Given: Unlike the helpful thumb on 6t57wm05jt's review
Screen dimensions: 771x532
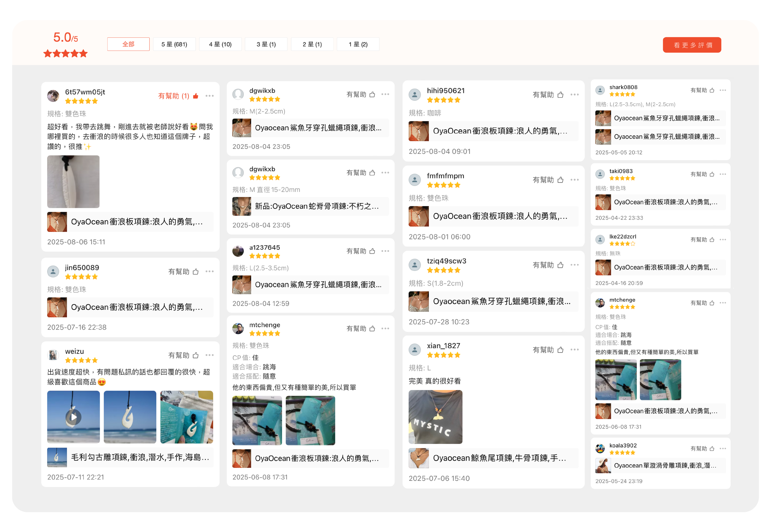Looking at the screenshot, I should pyautogui.click(x=195, y=96).
